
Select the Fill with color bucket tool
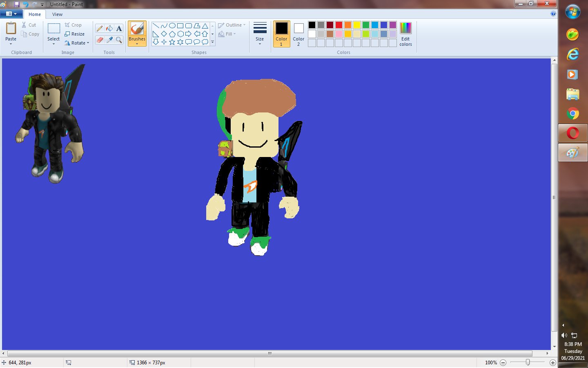click(x=109, y=28)
